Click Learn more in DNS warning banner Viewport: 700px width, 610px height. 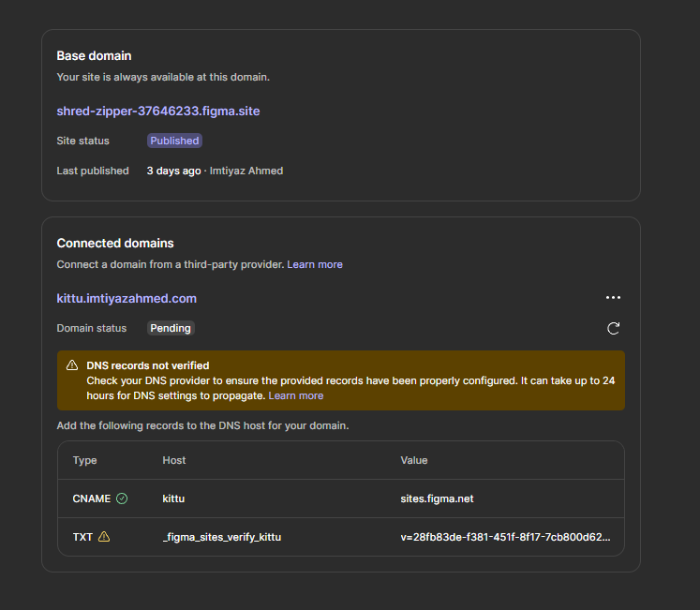(x=296, y=395)
